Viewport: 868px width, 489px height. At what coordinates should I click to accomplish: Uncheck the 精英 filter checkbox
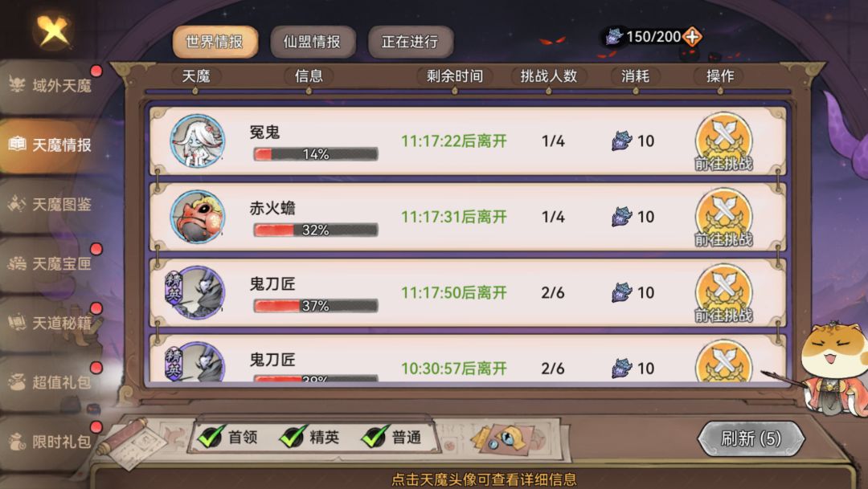click(x=293, y=437)
